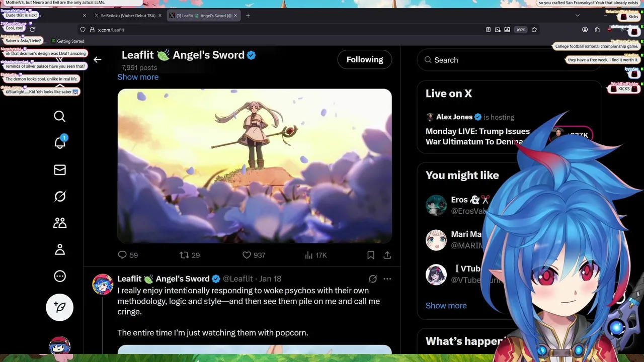
Task: Open browser account icon in toolbar
Action: [585, 30]
